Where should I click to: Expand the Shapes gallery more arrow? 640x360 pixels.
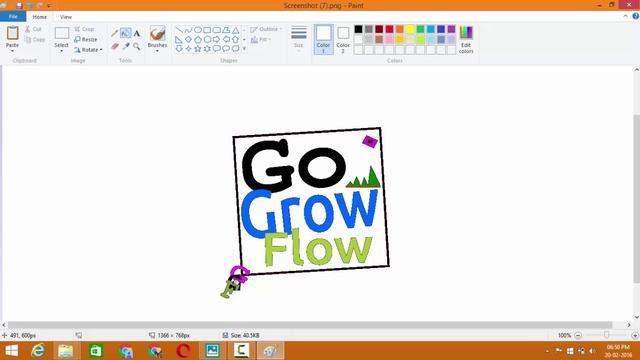pos(244,49)
